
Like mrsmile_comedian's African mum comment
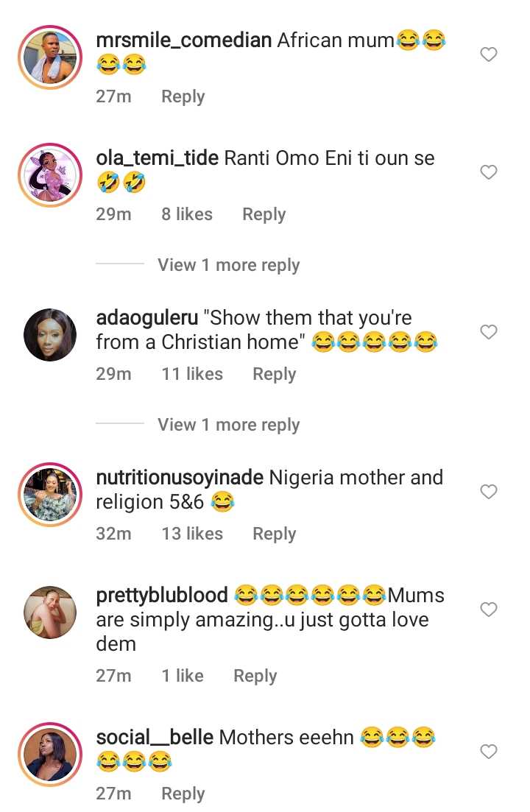(489, 54)
